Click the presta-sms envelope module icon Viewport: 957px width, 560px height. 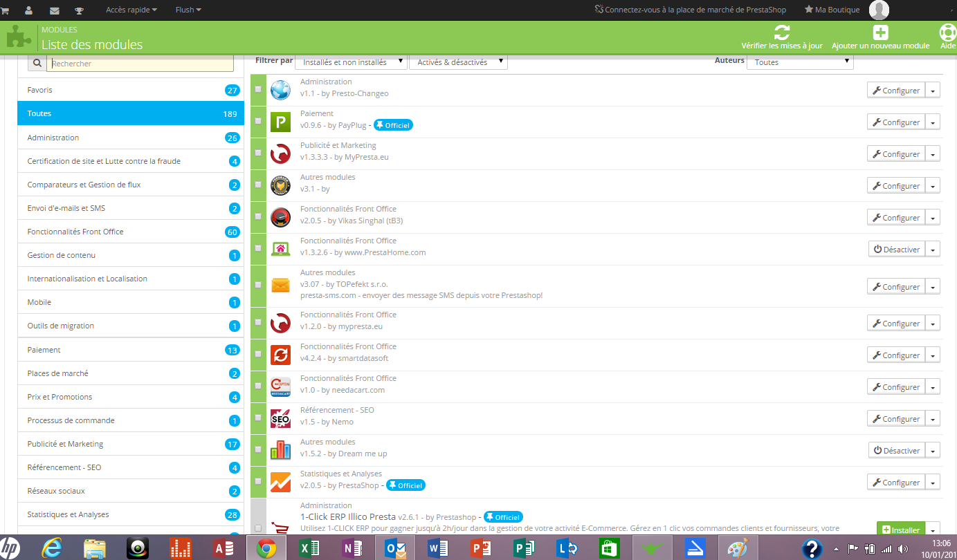tap(280, 286)
